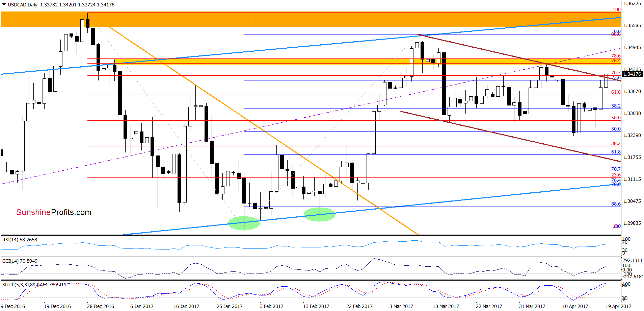
Task: Click the 10 Apr 2017 date label
Action: tap(575, 306)
